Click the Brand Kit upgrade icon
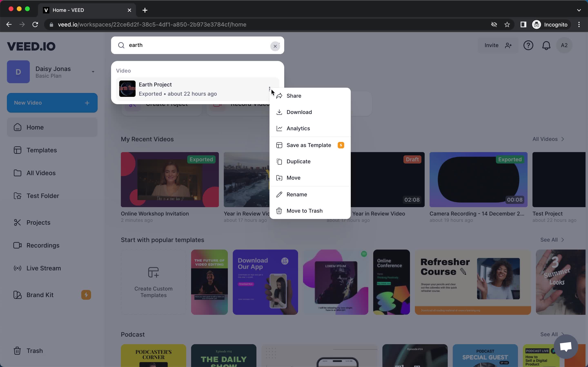 click(86, 295)
